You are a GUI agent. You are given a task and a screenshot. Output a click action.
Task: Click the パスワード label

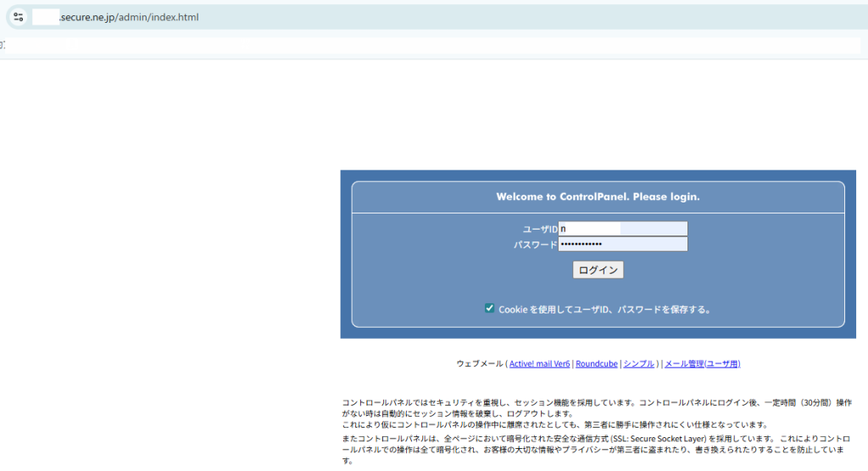pos(535,245)
